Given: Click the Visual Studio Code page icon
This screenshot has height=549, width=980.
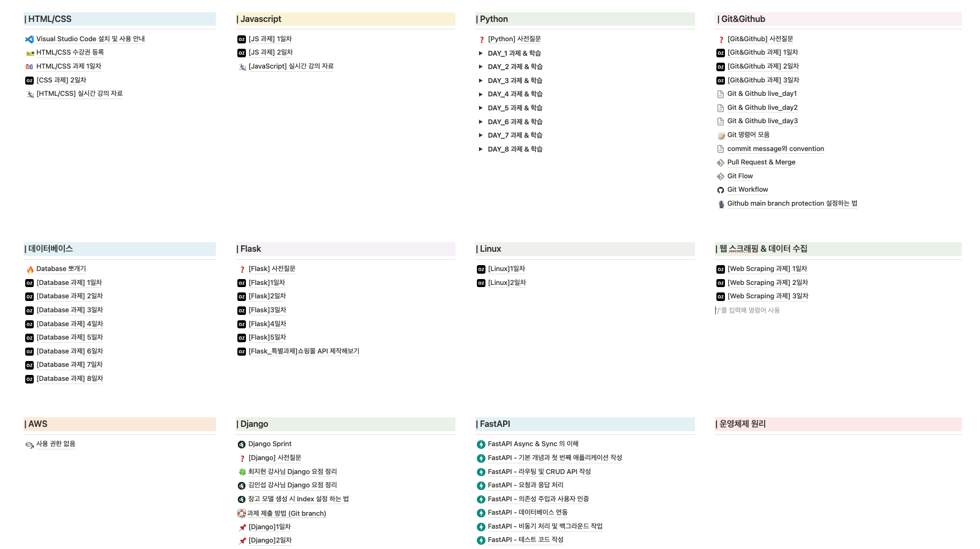Looking at the screenshot, I should click(x=29, y=39).
